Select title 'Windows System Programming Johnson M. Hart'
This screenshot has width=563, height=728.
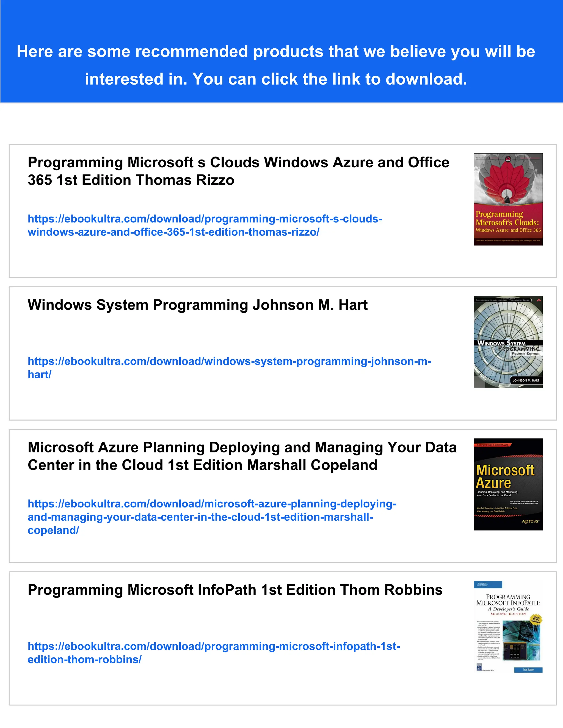coord(197,305)
